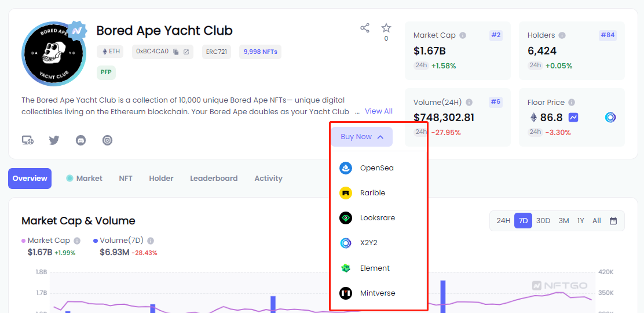Click the Market Cap info icon
The height and width of the screenshot is (313, 644).
click(463, 35)
